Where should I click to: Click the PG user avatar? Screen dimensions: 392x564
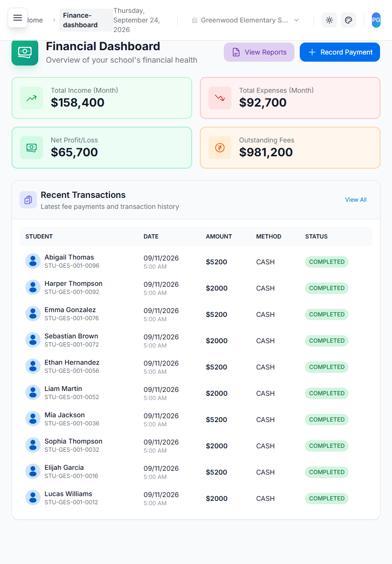coord(376,20)
